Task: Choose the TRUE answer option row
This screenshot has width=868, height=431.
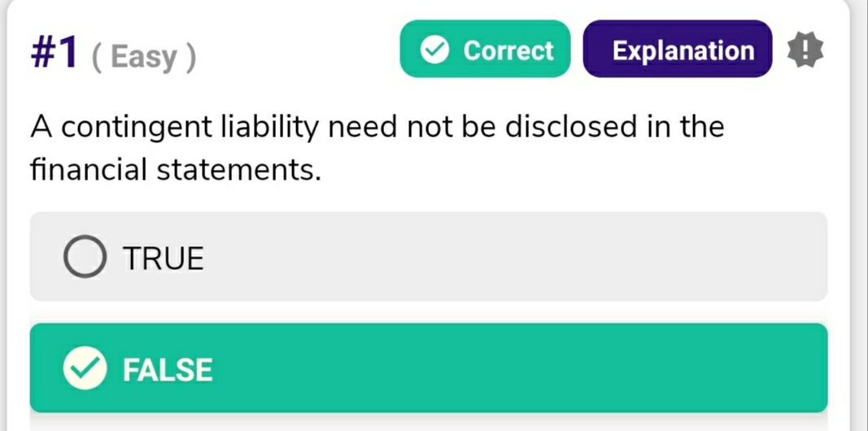Action: coord(428,257)
